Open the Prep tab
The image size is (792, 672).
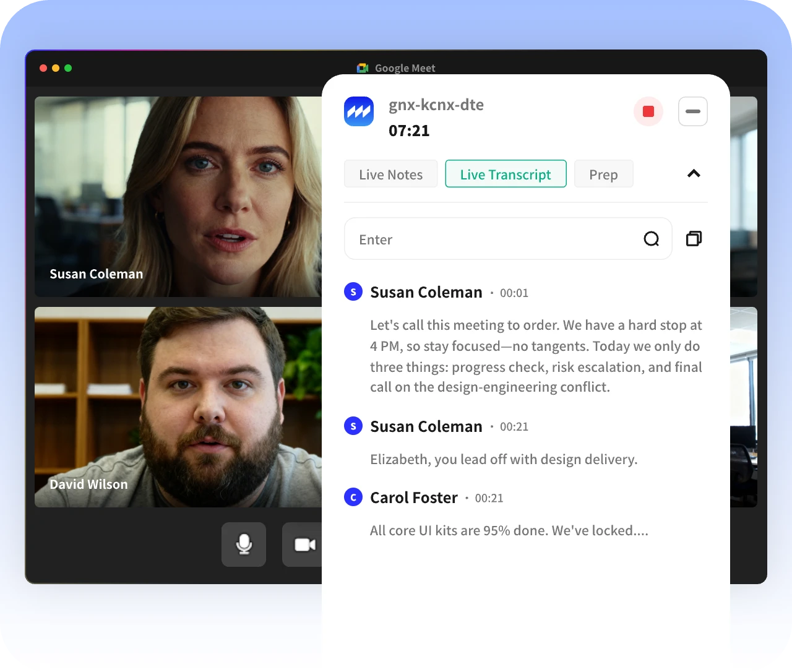[x=603, y=174]
